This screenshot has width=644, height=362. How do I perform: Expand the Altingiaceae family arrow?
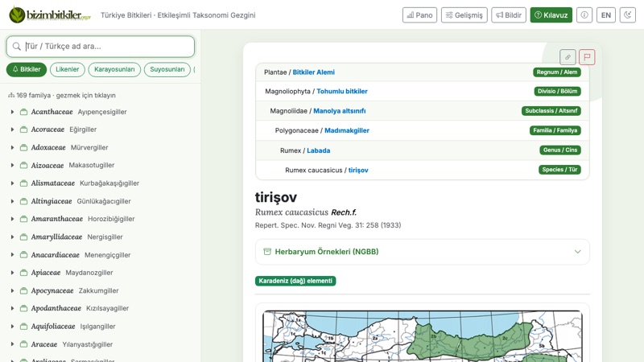[x=12, y=201]
